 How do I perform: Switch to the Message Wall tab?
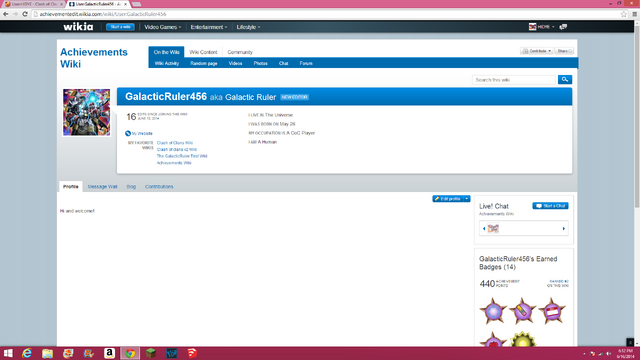(102, 187)
